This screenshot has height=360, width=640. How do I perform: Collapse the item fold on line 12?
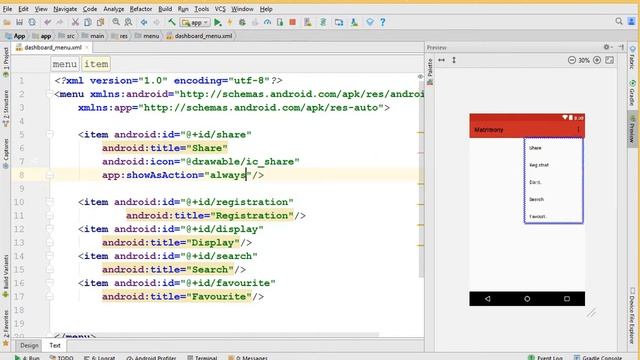(x=50, y=229)
